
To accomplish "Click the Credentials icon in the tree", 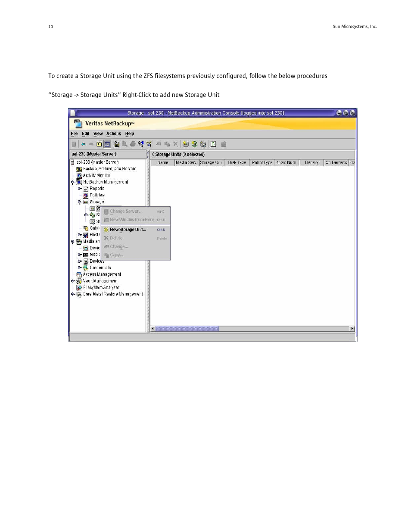I will [86, 268].
